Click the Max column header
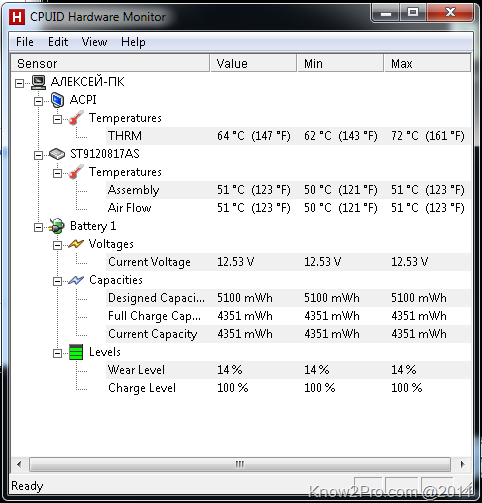This screenshot has width=482, height=503. click(427, 63)
